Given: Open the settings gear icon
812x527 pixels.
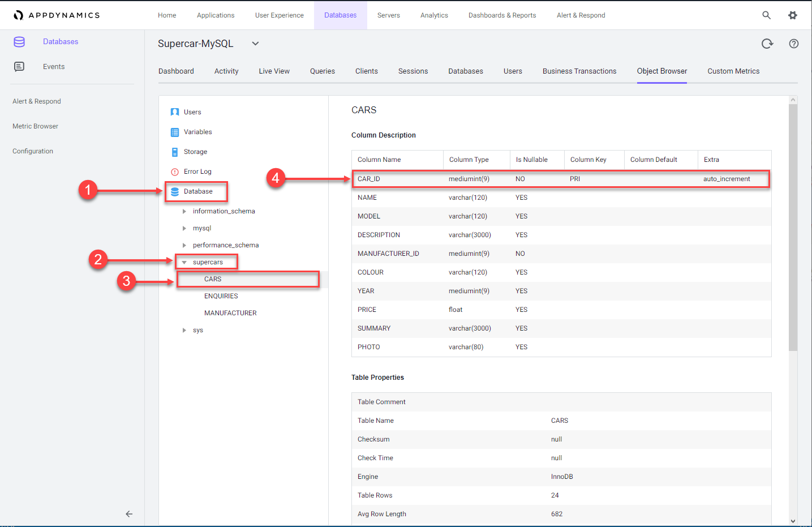Looking at the screenshot, I should pos(793,15).
